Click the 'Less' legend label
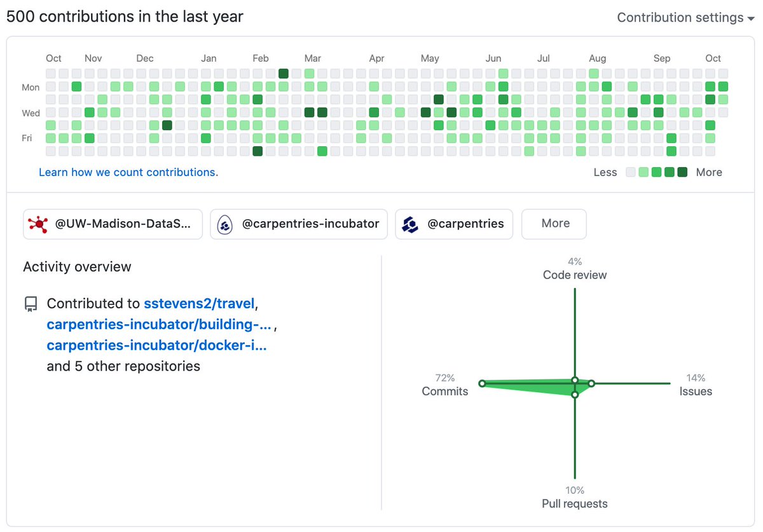763x532 pixels. tap(605, 172)
